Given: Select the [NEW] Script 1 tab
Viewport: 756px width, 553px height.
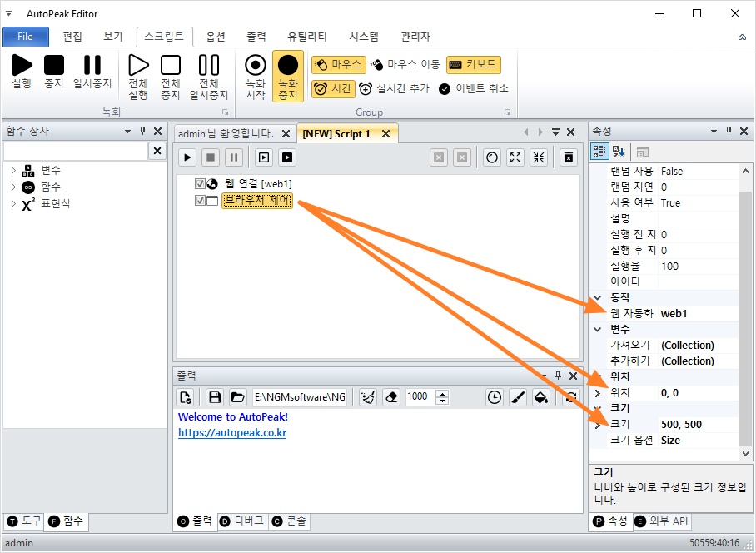Looking at the screenshot, I should click(x=336, y=134).
